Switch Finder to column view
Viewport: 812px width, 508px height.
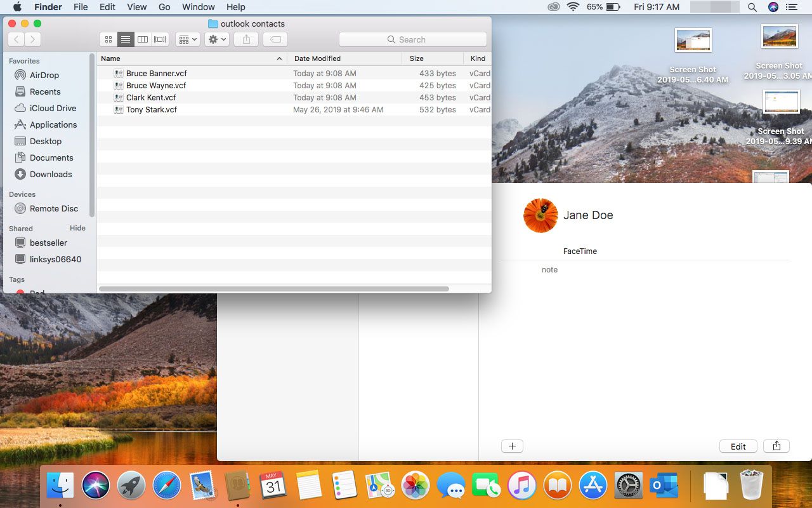coord(143,39)
